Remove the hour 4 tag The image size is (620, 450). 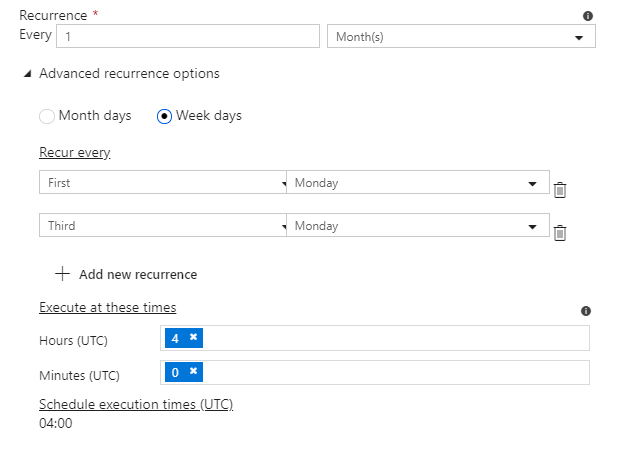[193, 338]
